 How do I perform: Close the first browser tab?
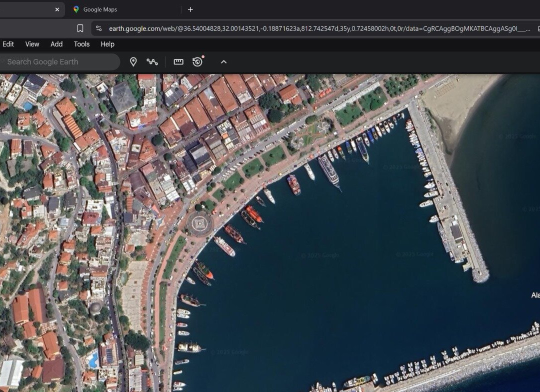pos(57,9)
